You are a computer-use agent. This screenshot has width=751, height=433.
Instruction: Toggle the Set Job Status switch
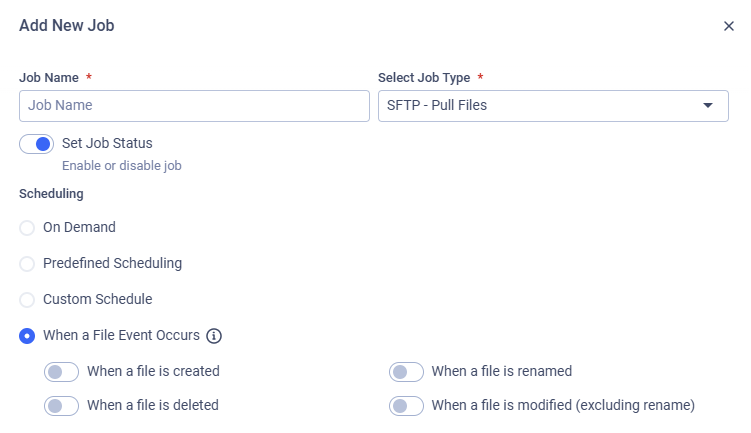(36, 144)
